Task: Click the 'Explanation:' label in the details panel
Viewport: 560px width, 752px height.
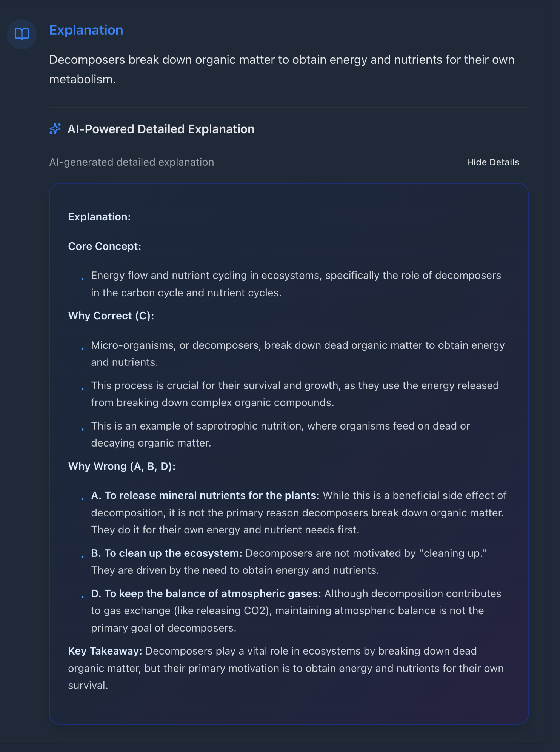Action: click(x=99, y=217)
